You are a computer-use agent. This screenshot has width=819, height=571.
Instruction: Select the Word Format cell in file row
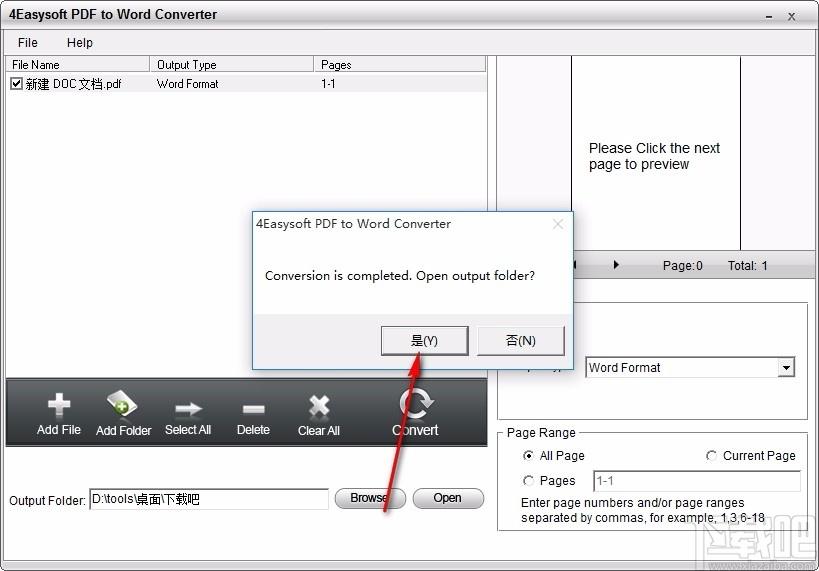click(188, 84)
